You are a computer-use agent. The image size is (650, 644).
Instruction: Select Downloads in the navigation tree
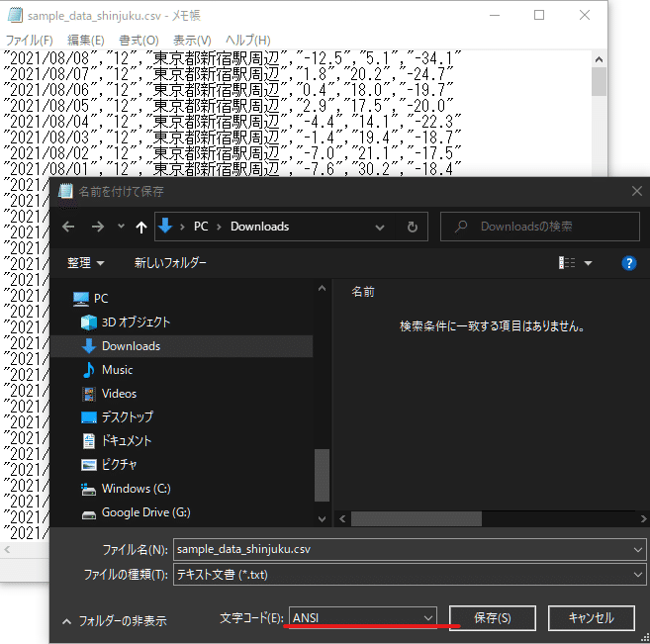pyautogui.click(x=182, y=346)
